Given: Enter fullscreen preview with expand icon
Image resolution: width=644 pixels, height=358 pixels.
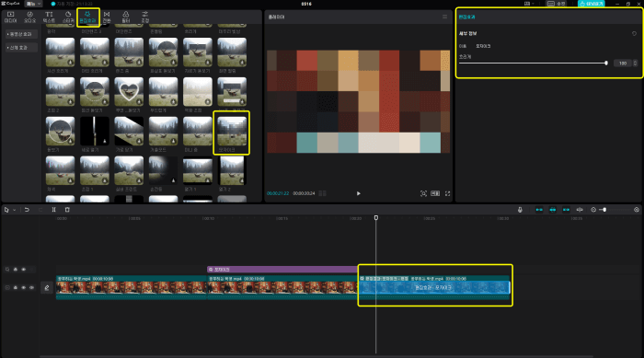Looking at the screenshot, I should [x=448, y=193].
